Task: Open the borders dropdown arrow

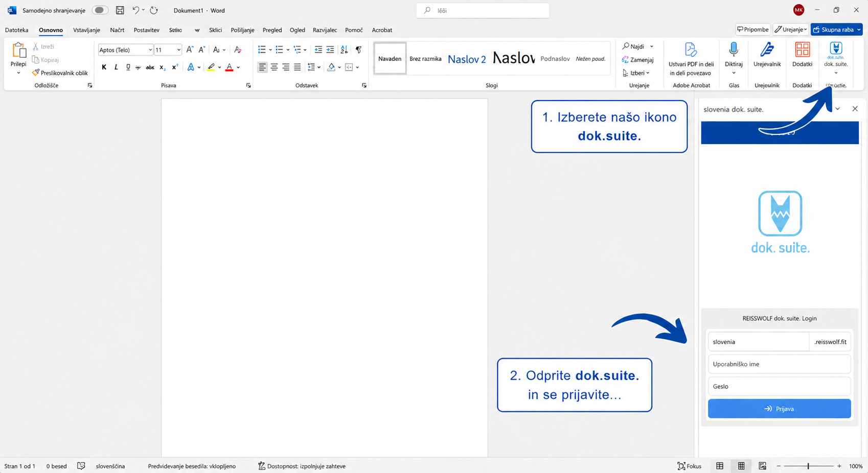Action: [357, 67]
